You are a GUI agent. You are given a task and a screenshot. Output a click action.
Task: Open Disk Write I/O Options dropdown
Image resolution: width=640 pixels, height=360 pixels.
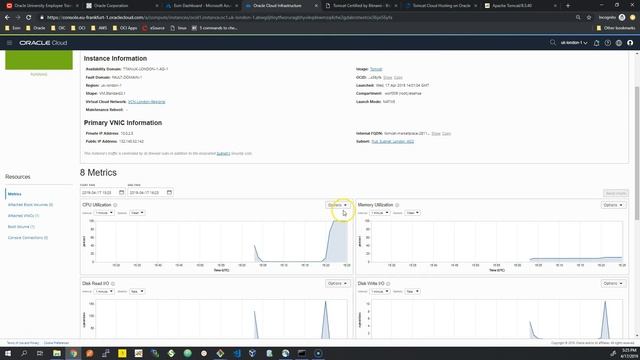click(x=613, y=283)
